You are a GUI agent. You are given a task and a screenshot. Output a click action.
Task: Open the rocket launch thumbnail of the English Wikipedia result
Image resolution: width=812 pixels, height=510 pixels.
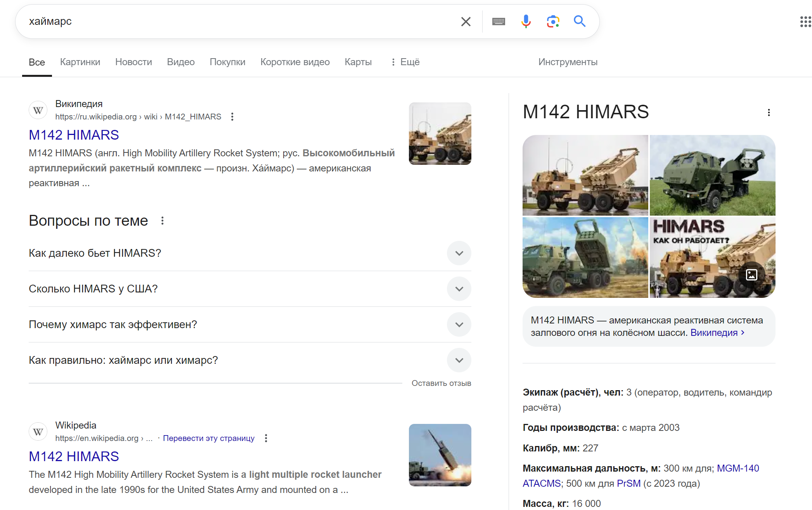(x=440, y=455)
